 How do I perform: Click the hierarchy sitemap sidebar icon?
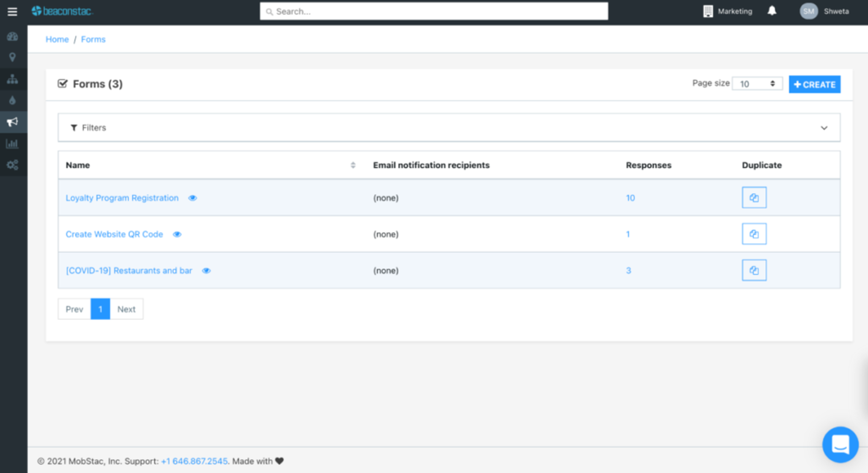tap(12, 79)
